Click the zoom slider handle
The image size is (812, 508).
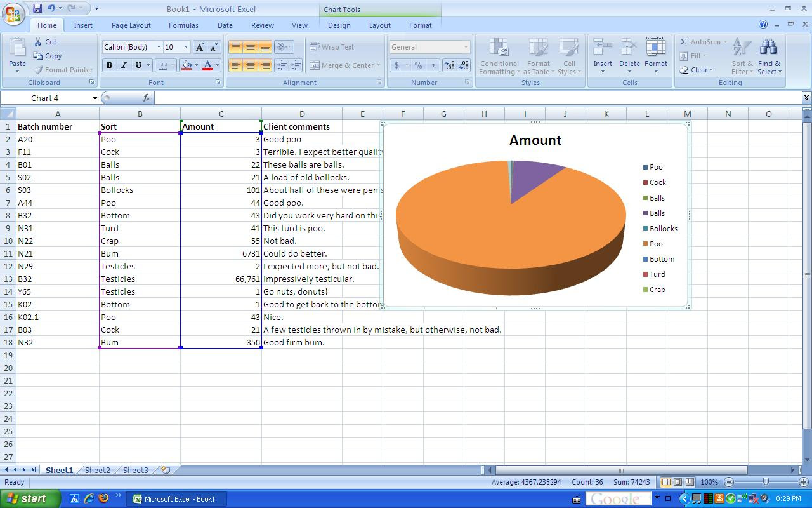click(766, 482)
